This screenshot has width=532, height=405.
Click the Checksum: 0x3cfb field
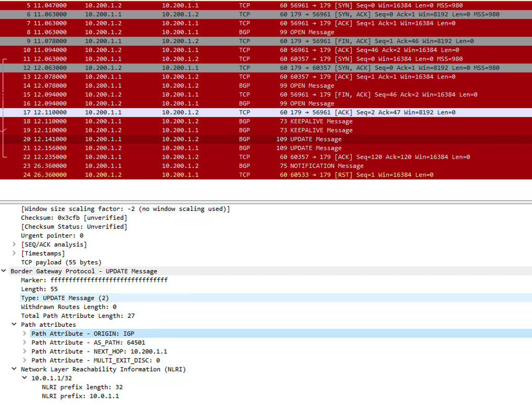[x=74, y=218]
